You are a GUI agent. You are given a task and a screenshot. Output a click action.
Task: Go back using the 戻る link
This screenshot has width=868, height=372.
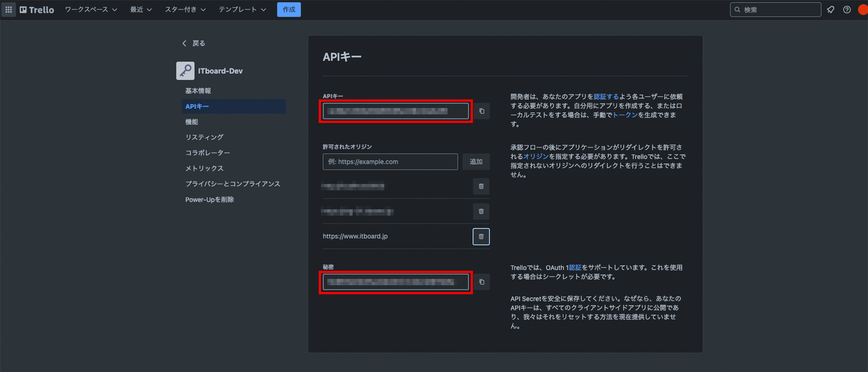click(194, 43)
